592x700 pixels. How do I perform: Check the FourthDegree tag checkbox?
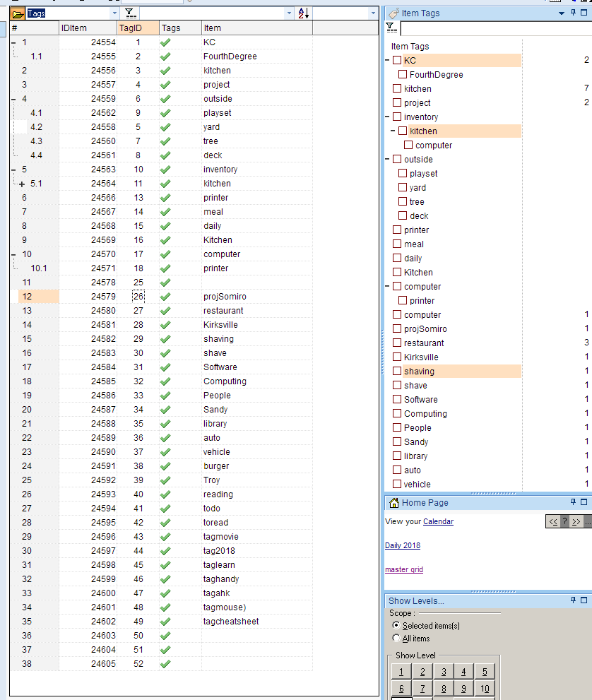(x=403, y=75)
